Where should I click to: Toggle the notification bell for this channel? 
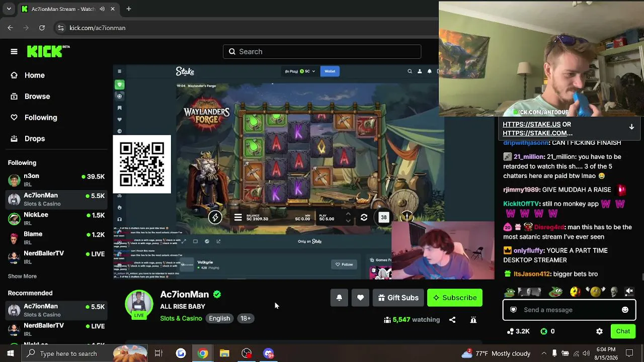339,298
